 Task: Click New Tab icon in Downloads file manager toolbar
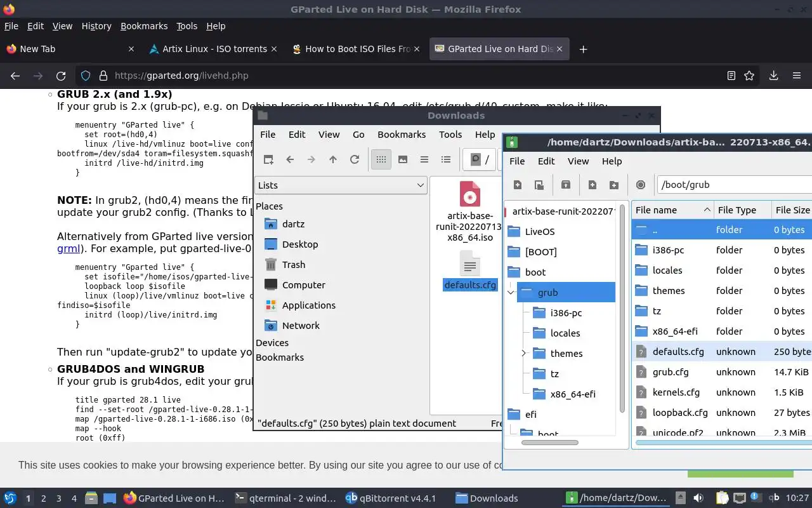(x=268, y=159)
